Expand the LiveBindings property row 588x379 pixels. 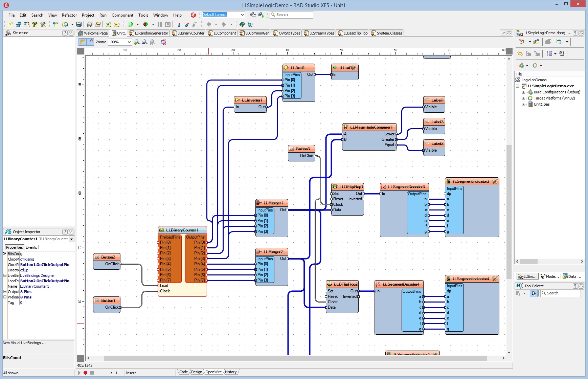point(5,275)
